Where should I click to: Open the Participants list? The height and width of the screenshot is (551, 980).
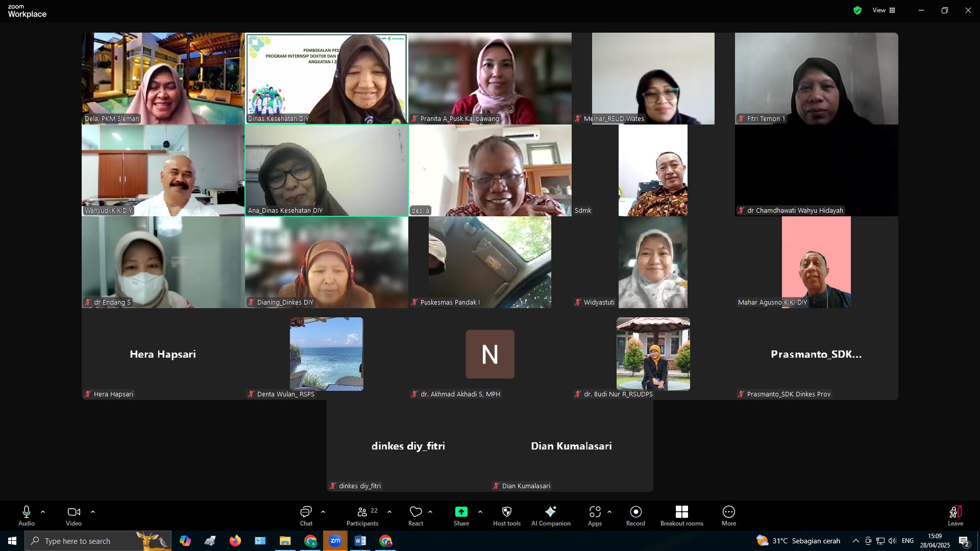[362, 516]
